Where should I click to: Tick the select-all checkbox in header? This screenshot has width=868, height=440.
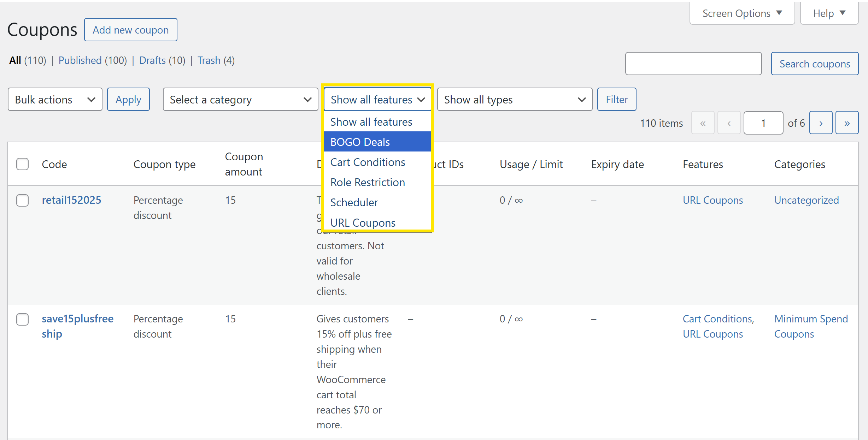coord(23,164)
